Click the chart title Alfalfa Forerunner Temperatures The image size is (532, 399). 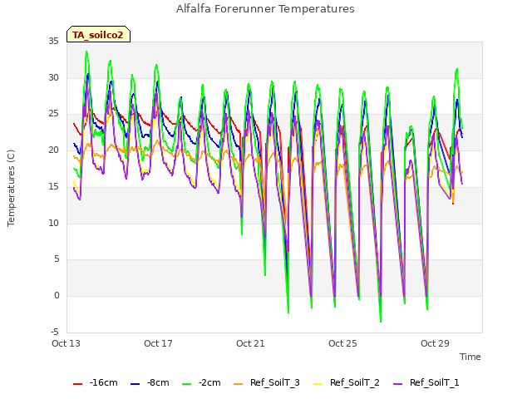(265, 9)
